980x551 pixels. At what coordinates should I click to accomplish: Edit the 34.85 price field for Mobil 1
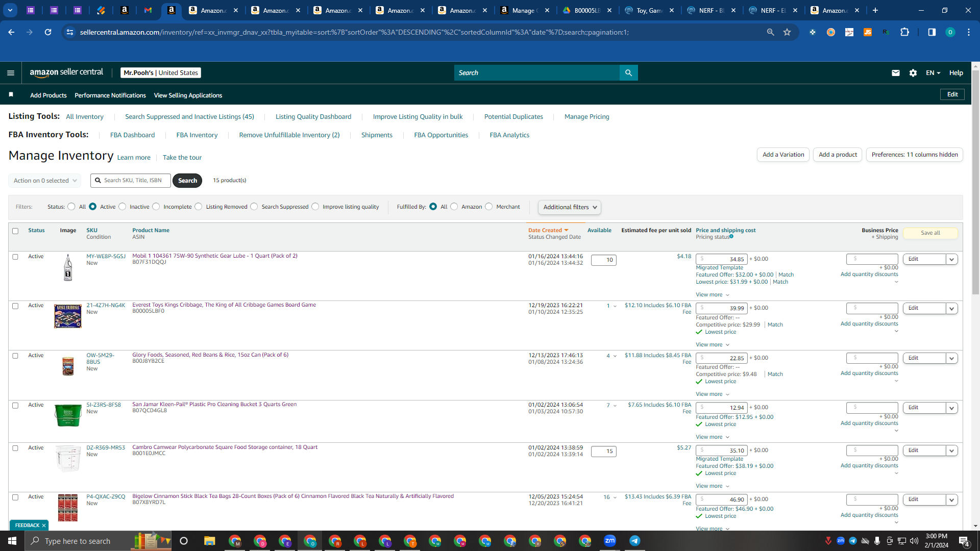pos(722,259)
